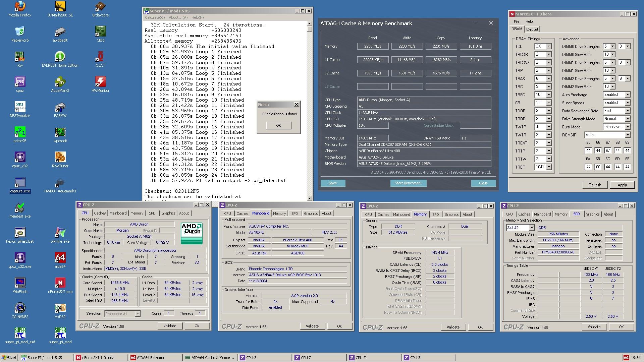Click Validate in CPU-Z Mainboard window
Viewport: 644px width, 362px height.
(312, 326)
